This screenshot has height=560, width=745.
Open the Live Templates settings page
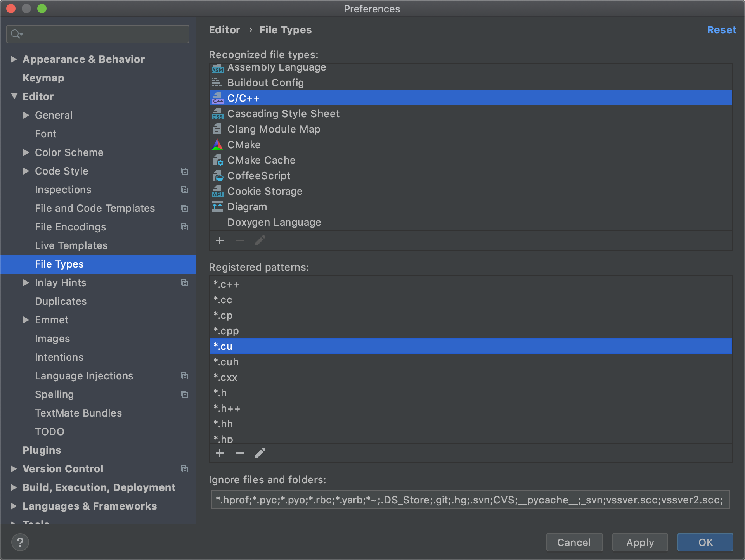coord(71,245)
